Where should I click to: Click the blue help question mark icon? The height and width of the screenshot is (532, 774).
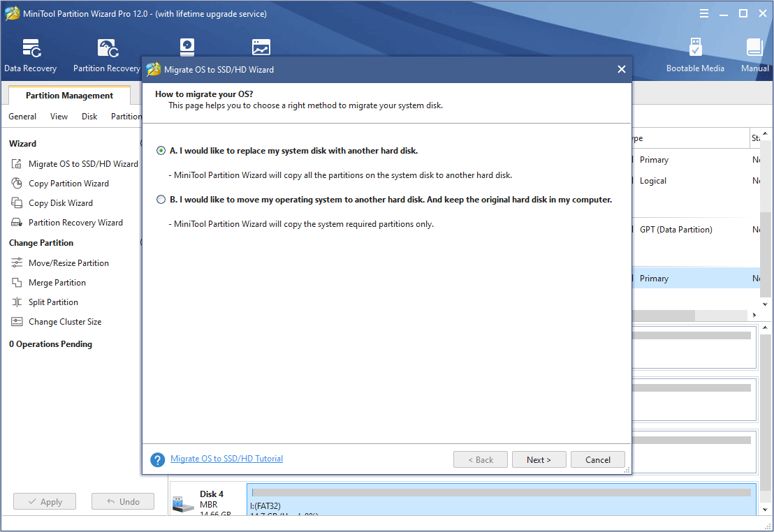[x=157, y=460]
